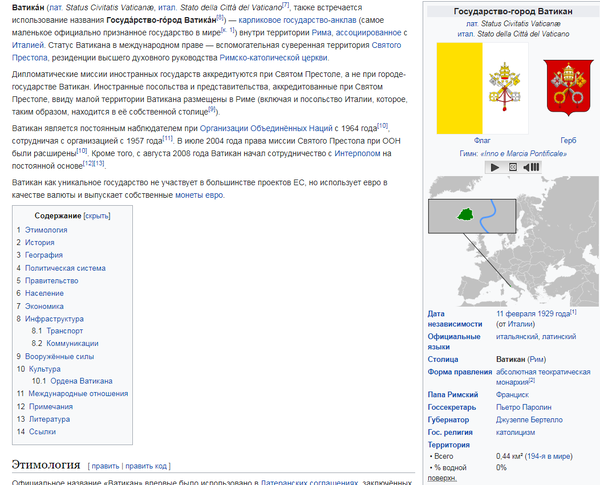Open 'Территория' infobox label link
The image size is (600, 485).
pyautogui.click(x=448, y=445)
